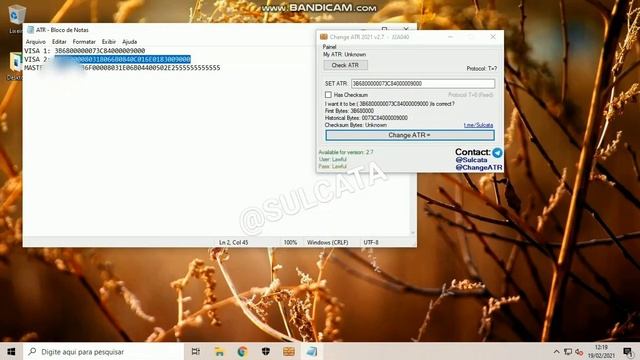Viewport: 640px width, 360px height.
Task: Click the My ATR: Unknown label
Action: pyautogui.click(x=344, y=54)
